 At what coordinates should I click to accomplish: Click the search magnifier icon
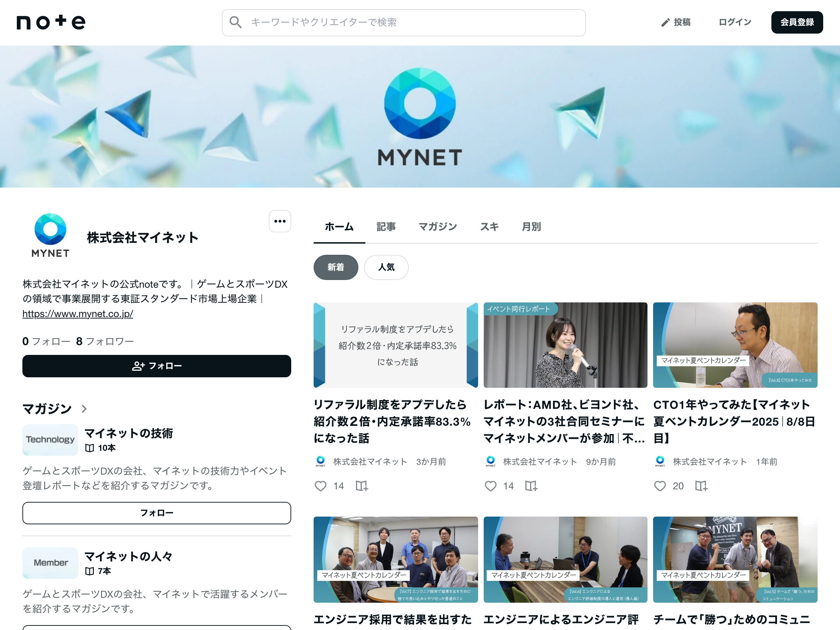pyautogui.click(x=236, y=22)
